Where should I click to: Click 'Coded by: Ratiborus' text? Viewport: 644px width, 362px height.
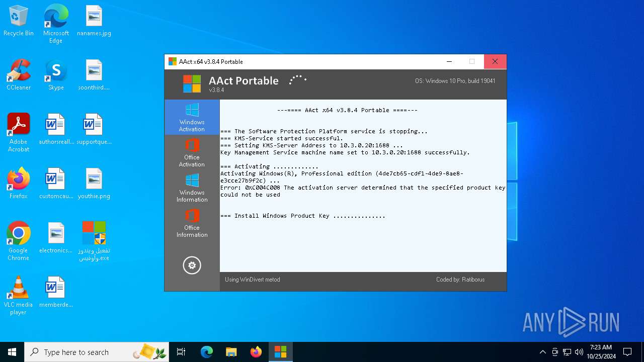[460, 280]
